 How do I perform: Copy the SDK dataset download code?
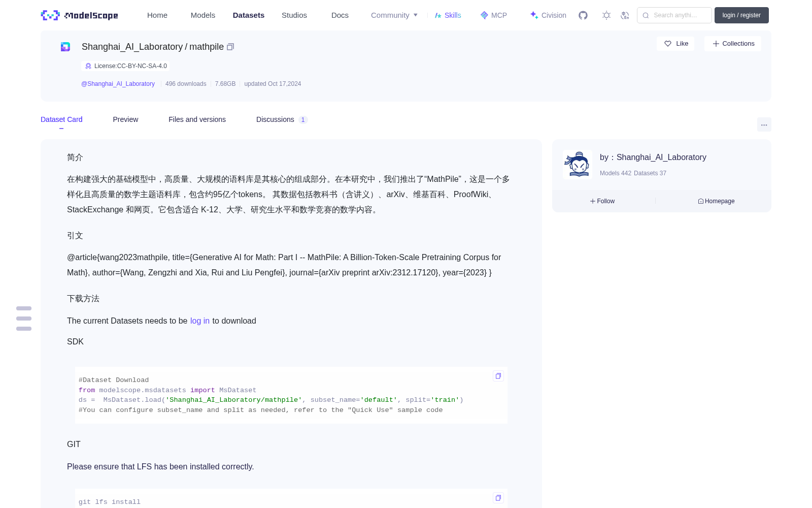pos(498,376)
